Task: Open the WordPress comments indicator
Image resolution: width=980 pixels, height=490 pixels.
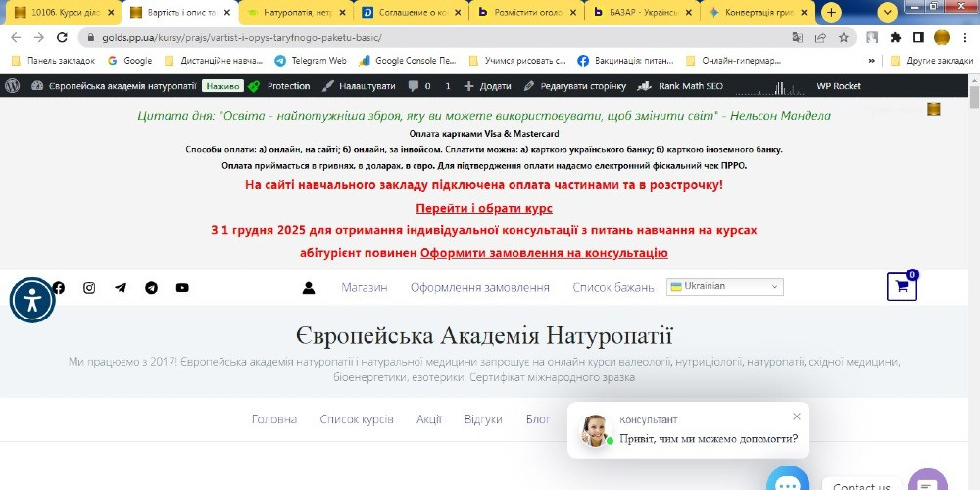Action: point(419,86)
